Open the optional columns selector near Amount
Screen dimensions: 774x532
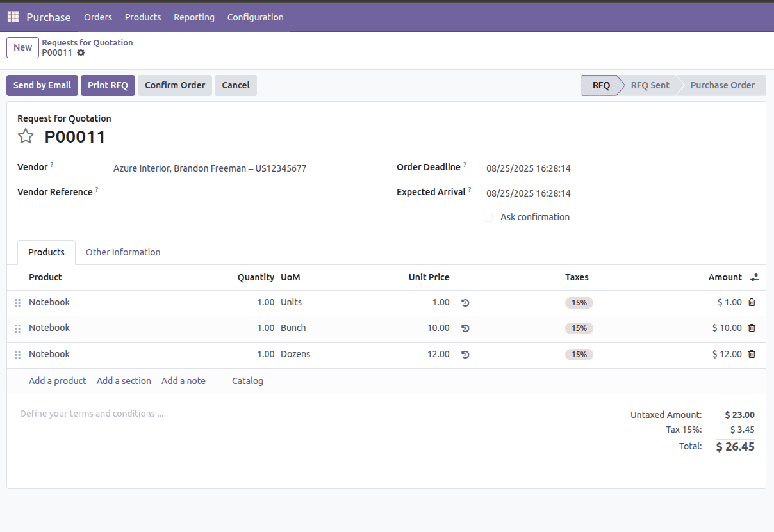point(754,277)
